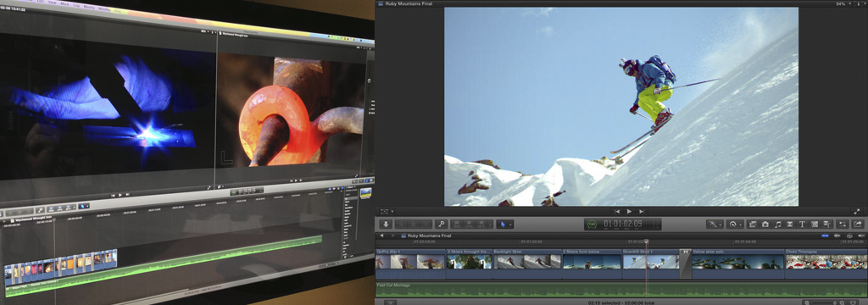The height and width of the screenshot is (305, 868).
Task: Open the Generators browser icon
Action: click(815, 225)
